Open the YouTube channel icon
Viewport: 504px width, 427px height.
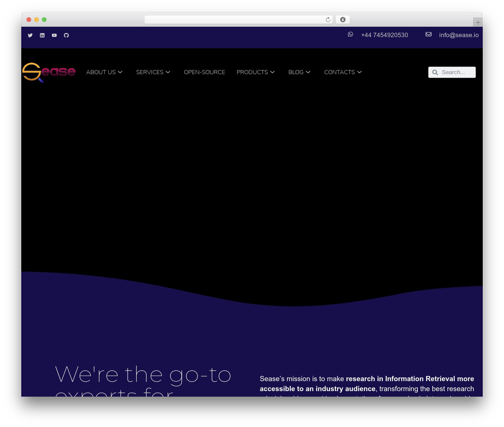54,35
